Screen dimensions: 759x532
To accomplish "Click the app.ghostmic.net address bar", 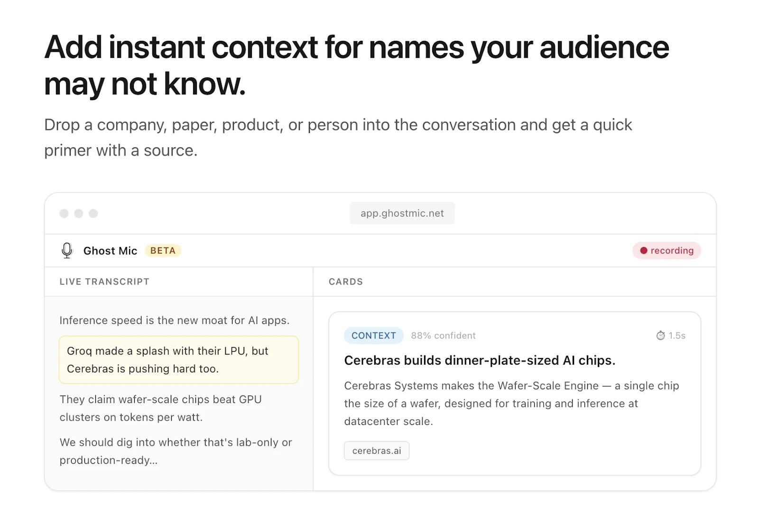I will (x=402, y=213).
